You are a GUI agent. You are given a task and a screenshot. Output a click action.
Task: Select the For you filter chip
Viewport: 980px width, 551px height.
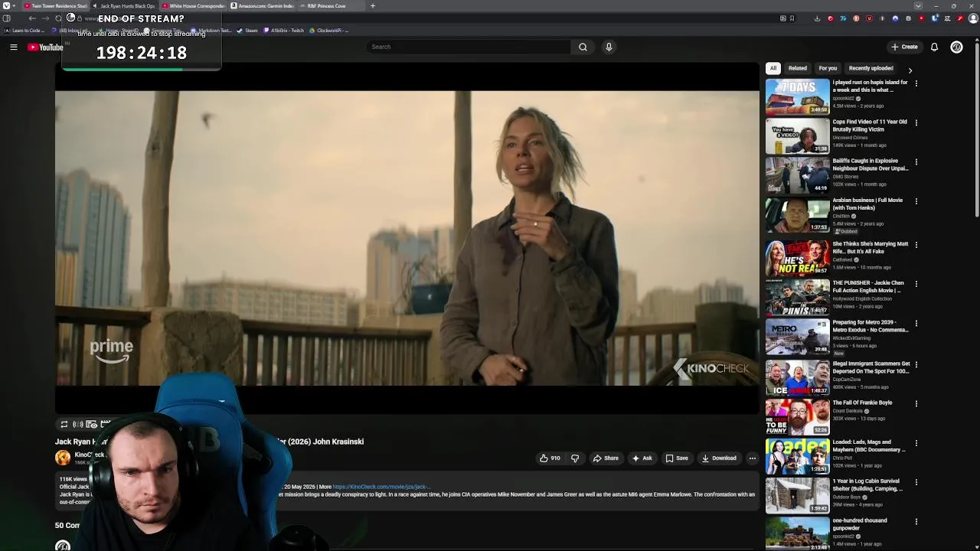pyautogui.click(x=828, y=68)
